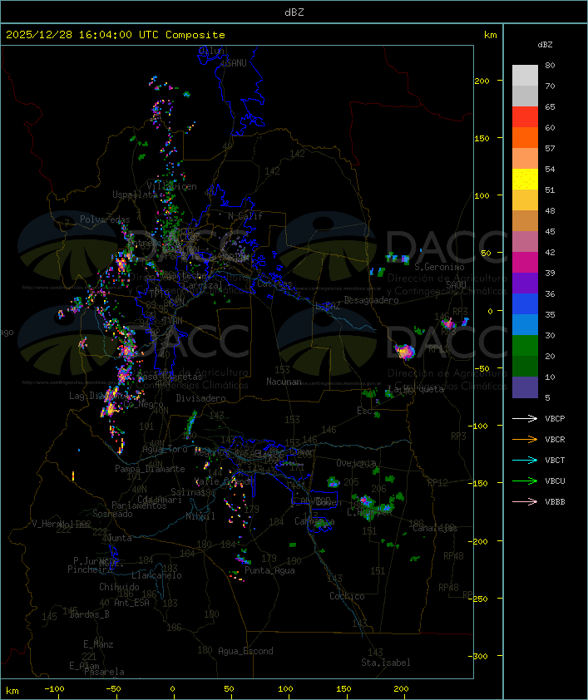Viewport: 588px width, 700px height.
Task: Click the Sta.Isabel map label
Action: pyautogui.click(x=386, y=663)
